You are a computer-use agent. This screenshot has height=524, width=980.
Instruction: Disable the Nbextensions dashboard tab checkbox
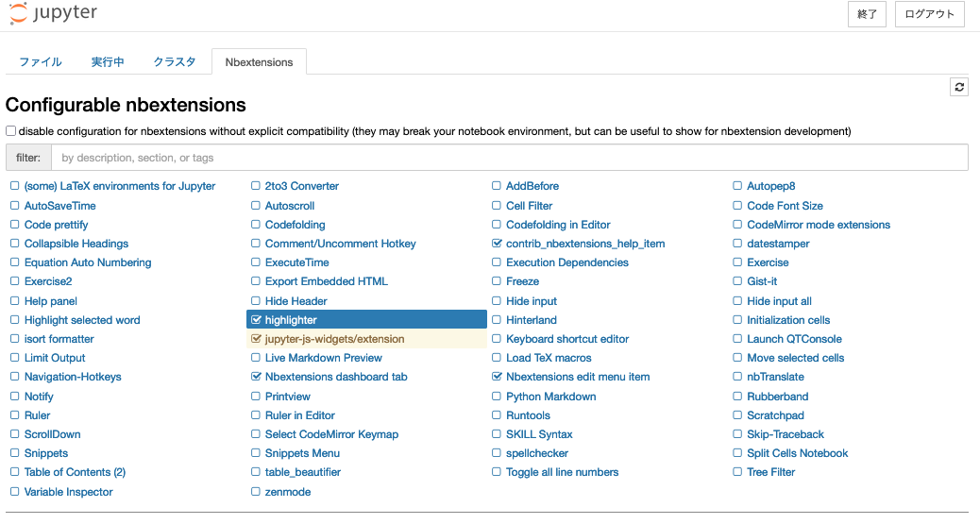(x=256, y=377)
